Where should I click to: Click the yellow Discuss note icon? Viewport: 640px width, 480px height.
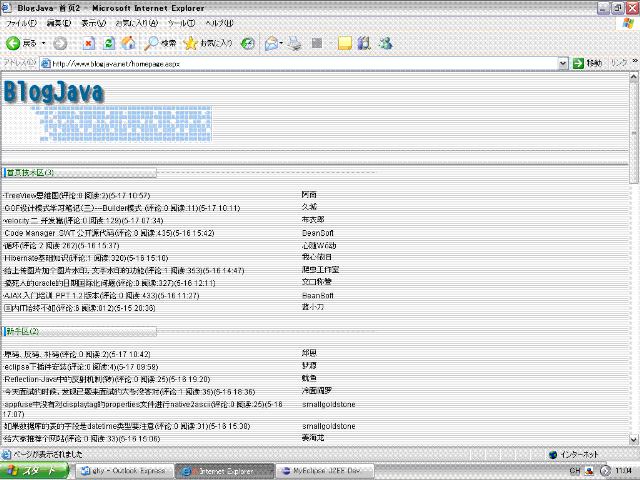[x=344, y=43]
